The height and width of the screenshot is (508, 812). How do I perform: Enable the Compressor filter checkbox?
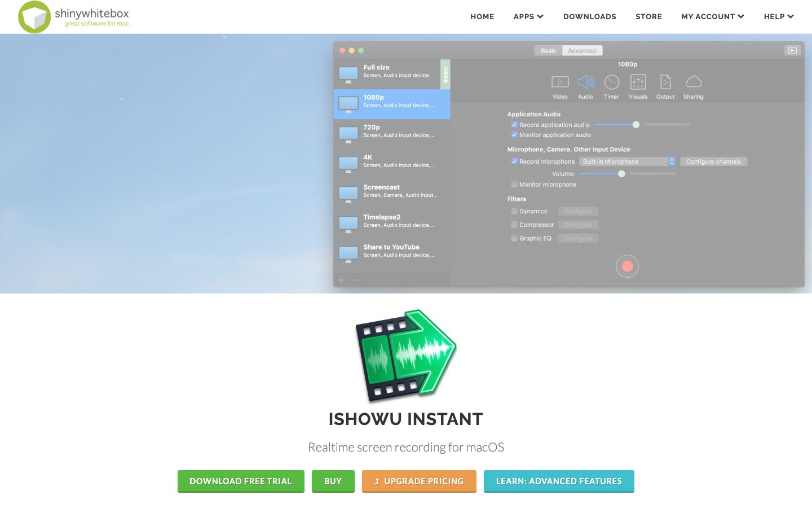pos(514,225)
